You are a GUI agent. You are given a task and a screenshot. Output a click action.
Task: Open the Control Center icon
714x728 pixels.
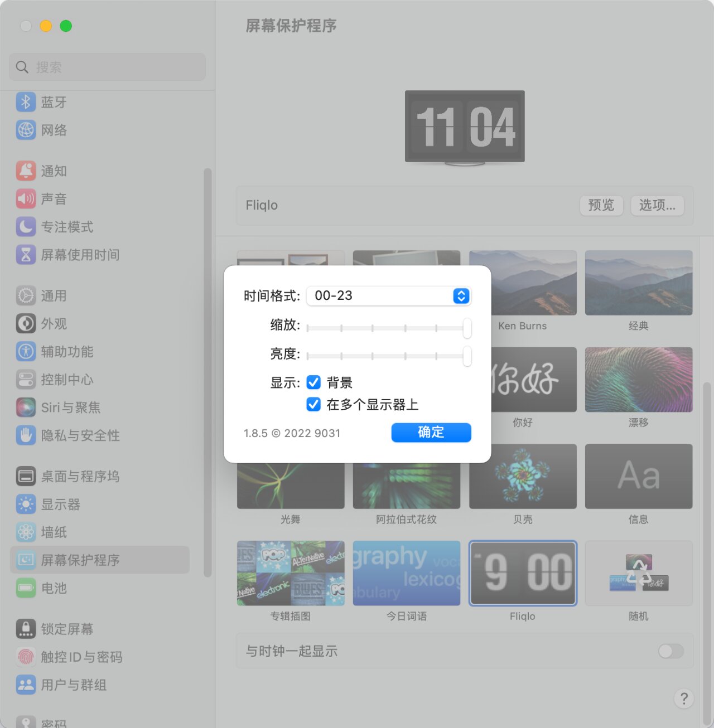coord(26,379)
